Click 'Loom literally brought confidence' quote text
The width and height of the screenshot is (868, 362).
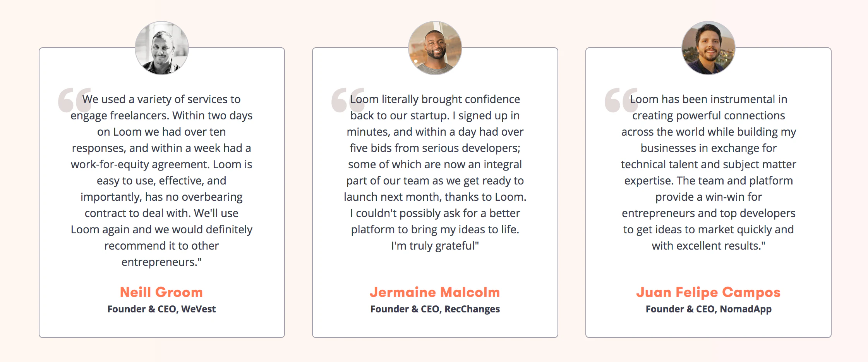point(435,99)
